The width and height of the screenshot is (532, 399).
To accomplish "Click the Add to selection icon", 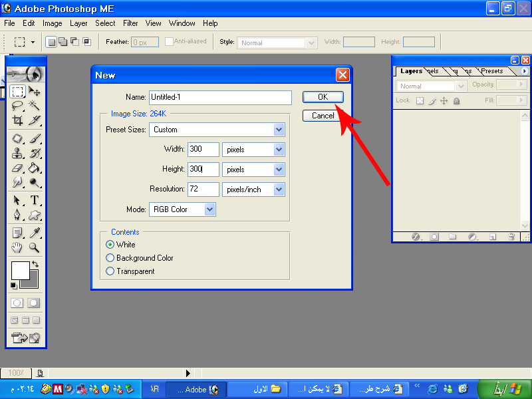I will tap(63, 42).
